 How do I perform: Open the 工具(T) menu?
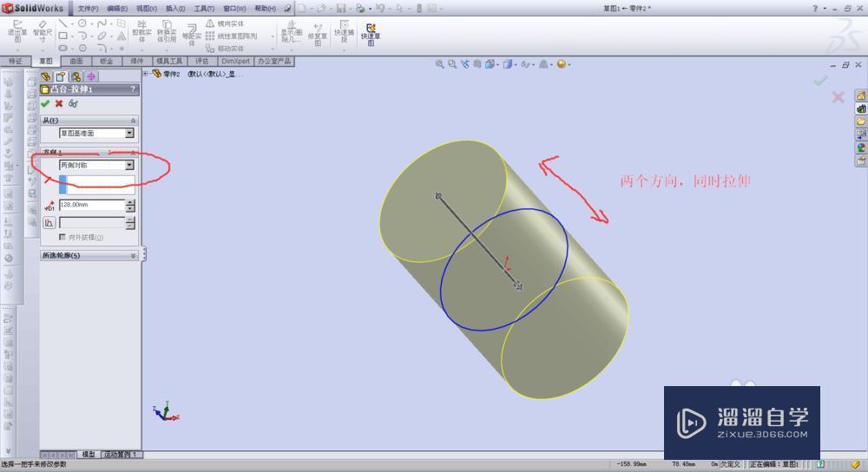pyautogui.click(x=204, y=9)
